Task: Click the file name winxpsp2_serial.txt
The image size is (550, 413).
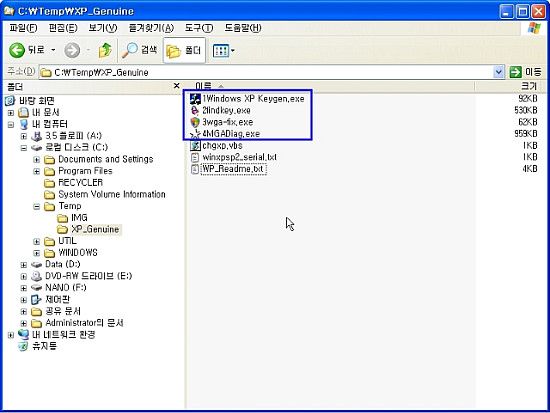Action: pos(240,157)
